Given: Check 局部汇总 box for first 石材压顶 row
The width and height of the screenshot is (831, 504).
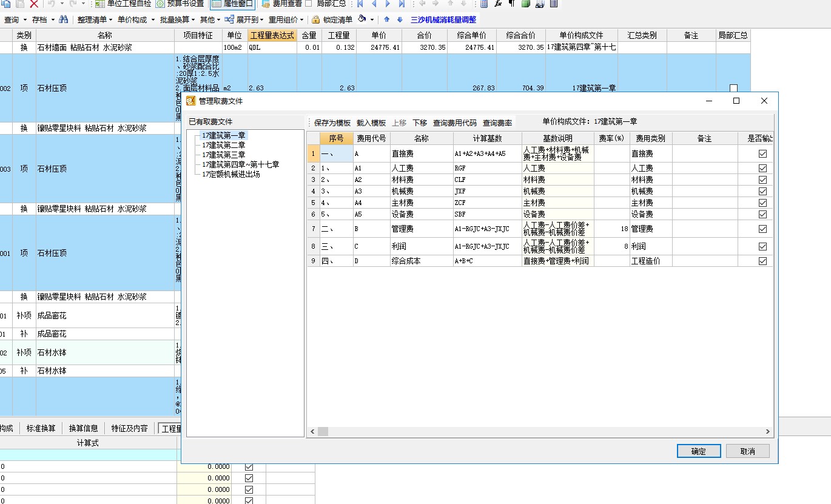Looking at the screenshot, I should [733, 88].
